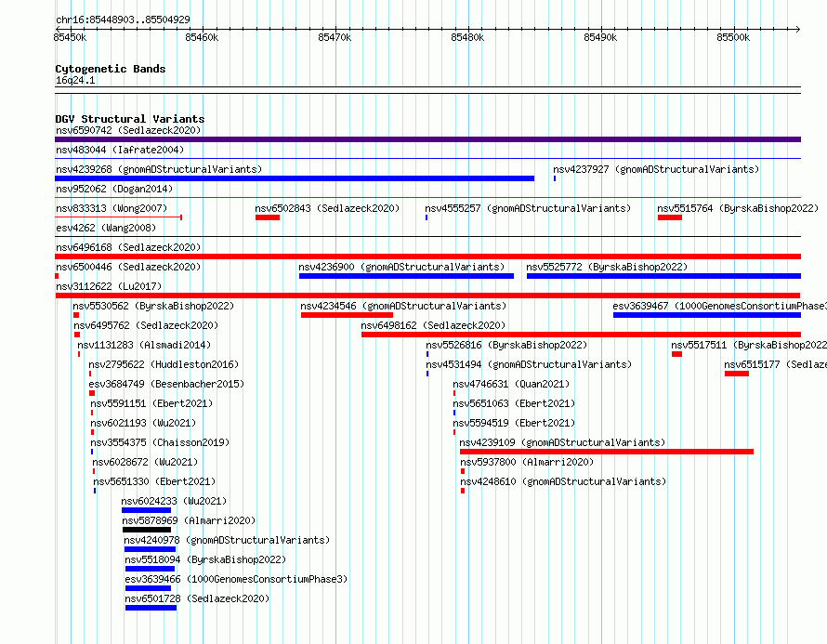Open the nsv483044 (Iafrate2004) variant

pos(120,150)
